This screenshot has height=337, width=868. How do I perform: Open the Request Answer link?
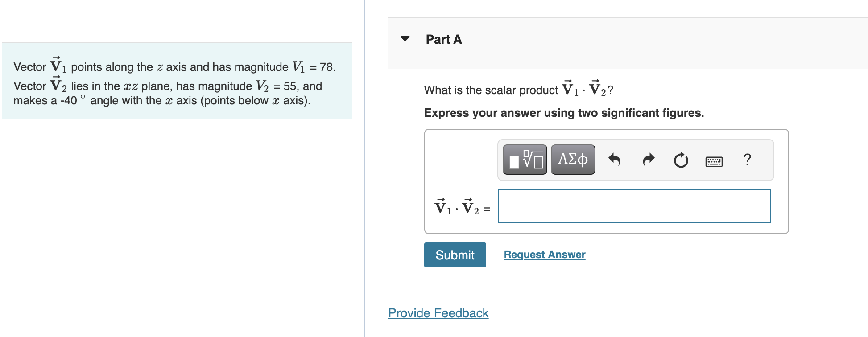(x=544, y=254)
